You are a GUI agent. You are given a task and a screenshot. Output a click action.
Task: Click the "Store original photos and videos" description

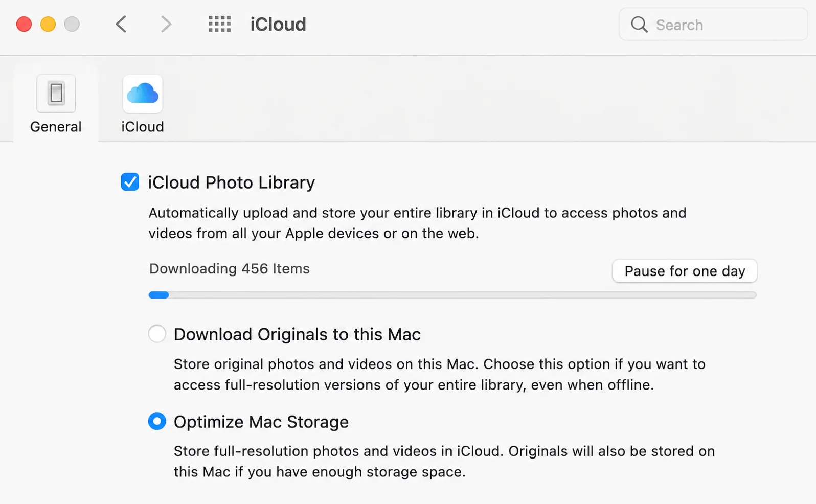[440, 374]
